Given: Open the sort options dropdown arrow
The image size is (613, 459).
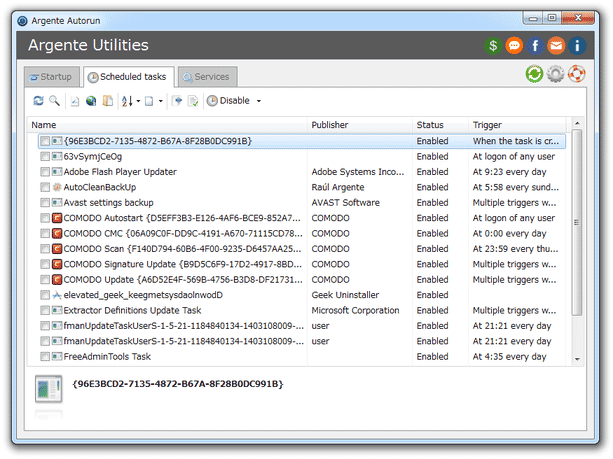Looking at the screenshot, I should [x=138, y=101].
